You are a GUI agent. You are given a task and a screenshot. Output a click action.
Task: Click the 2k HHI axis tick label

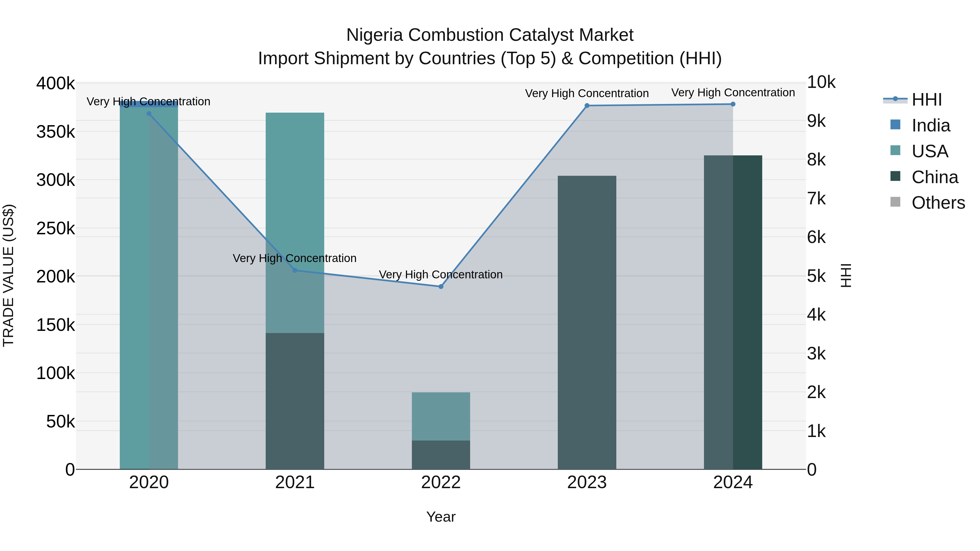816,392
